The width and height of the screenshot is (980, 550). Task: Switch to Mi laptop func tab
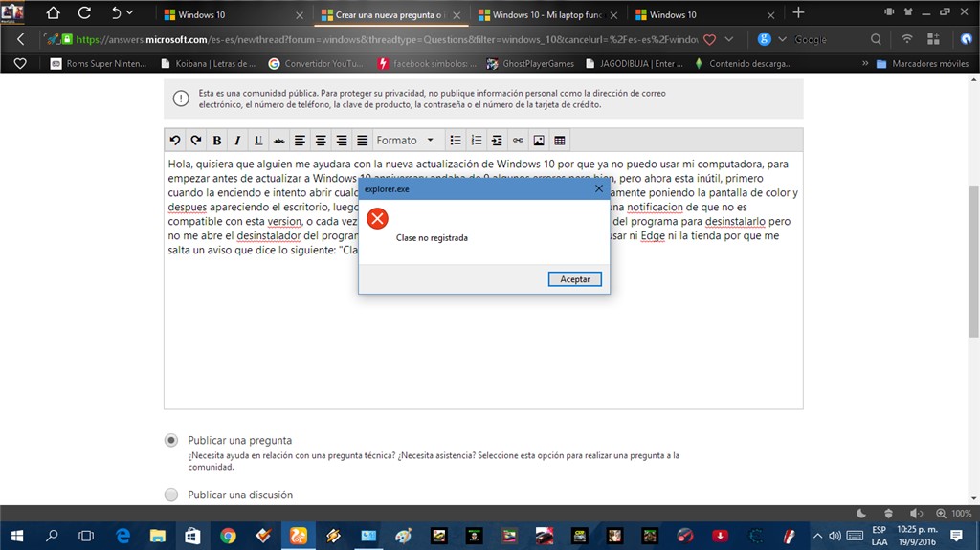coord(546,14)
